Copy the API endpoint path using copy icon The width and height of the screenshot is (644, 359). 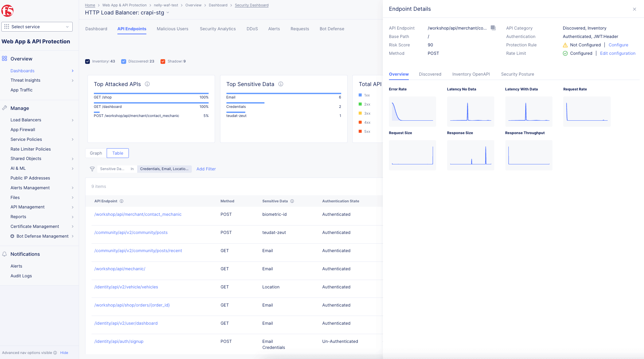[x=493, y=28]
